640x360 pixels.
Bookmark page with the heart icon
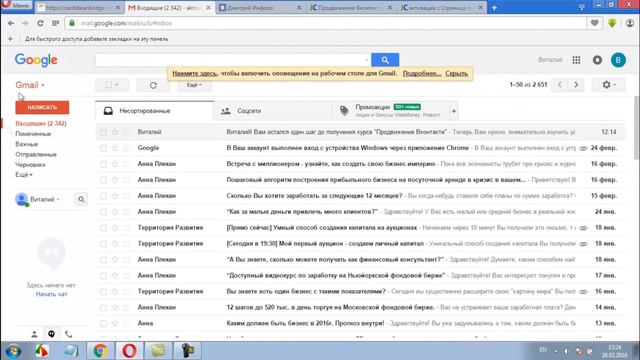[x=595, y=23]
